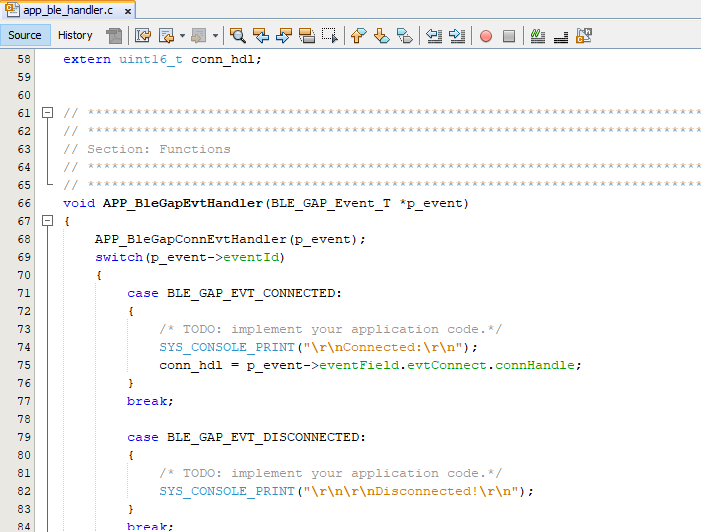Image resolution: width=701 pixels, height=532 pixels.
Task: Click the Source view button
Action: 25,35
